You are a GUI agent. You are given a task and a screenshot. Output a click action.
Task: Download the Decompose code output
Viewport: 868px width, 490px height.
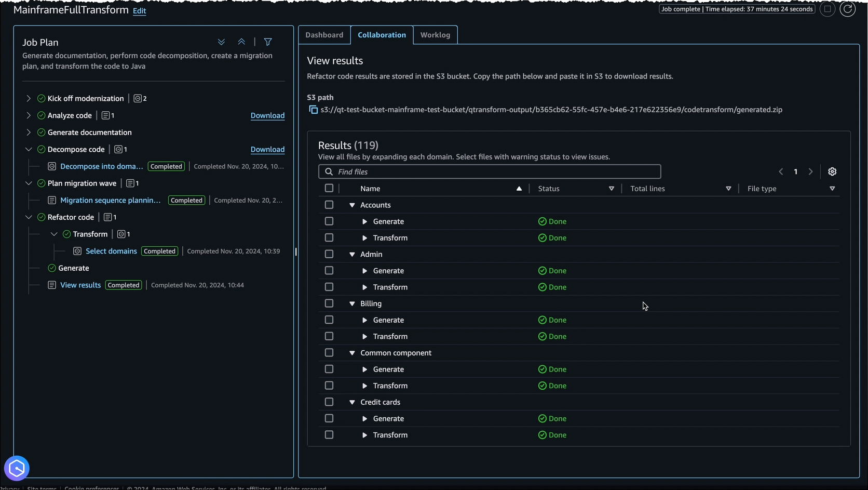[267, 149]
